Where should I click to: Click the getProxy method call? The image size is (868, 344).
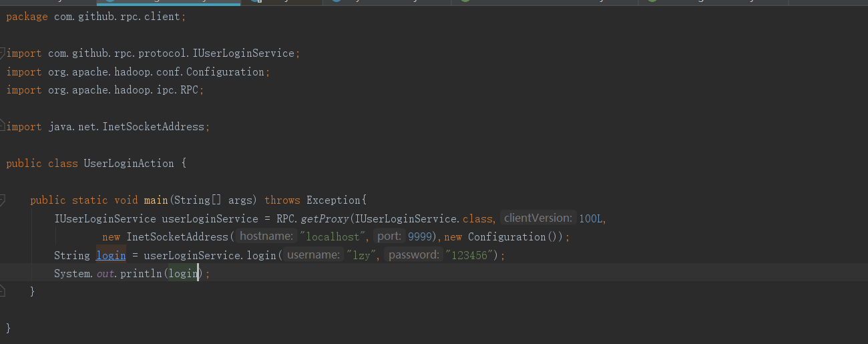point(325,218)
